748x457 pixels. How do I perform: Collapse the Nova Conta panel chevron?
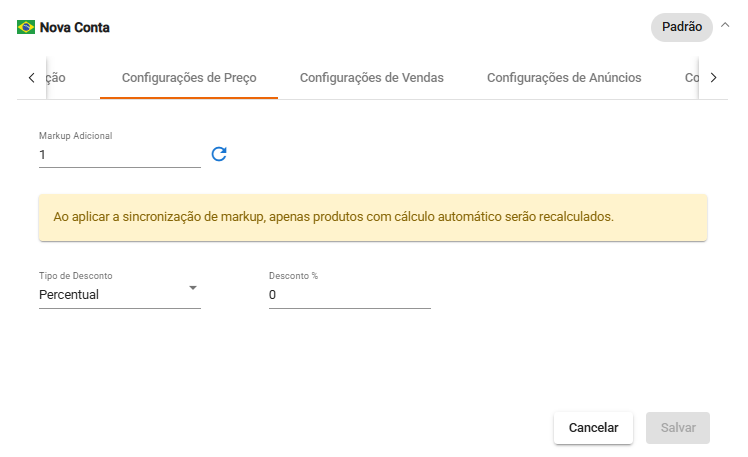(x=725, y=27)
